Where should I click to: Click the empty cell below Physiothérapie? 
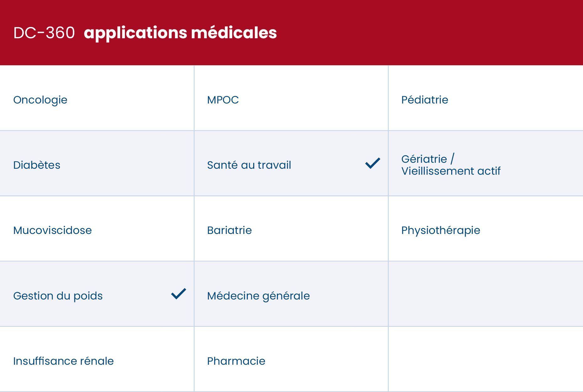pos(485,294)
